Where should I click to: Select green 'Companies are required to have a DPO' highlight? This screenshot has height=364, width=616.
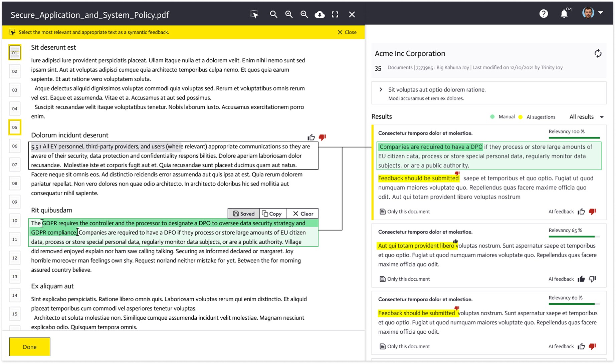coord(431,147)
